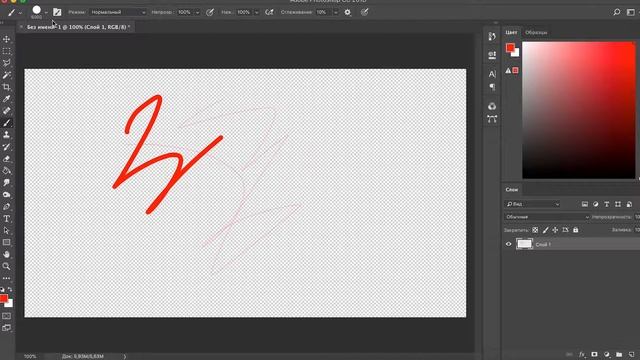Toggle airbrush-style build-up icon

(269, 12)
